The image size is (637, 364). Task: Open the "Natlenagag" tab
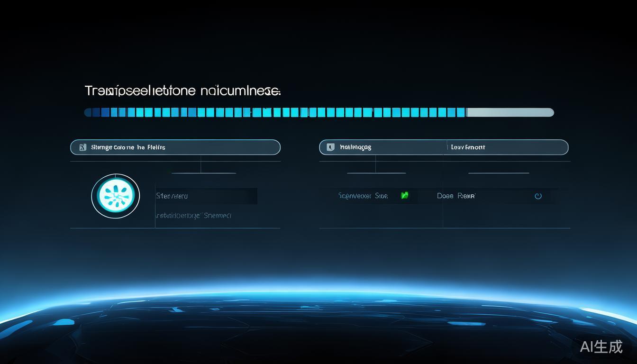pos(355,147)
